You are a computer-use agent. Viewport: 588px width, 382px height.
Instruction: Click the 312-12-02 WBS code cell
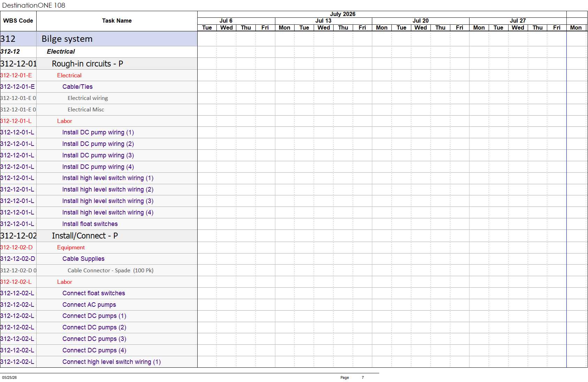coord(18,236)
